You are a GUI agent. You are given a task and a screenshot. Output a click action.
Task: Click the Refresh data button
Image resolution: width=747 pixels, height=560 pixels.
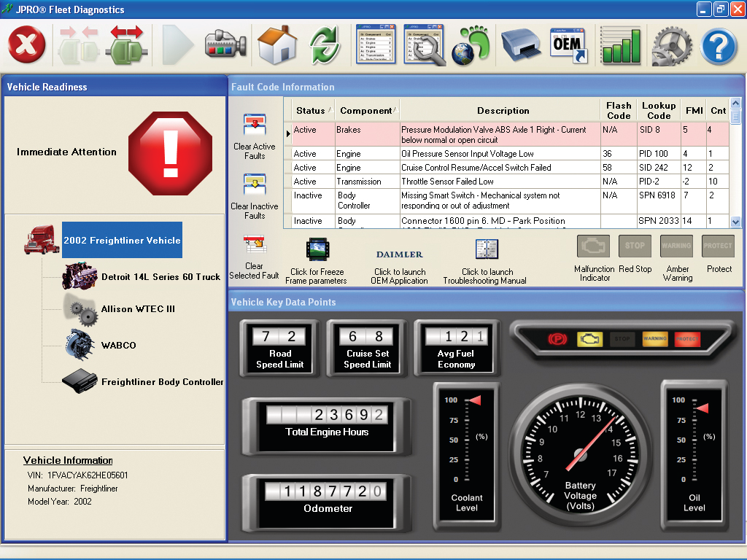pyautogui.click(x=325, y=45)
